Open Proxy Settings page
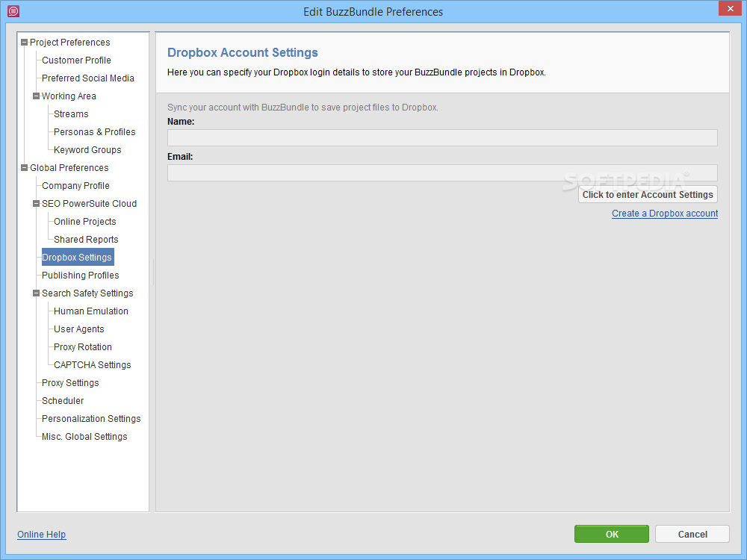Screen dimensions: 747x560 pyautogui.click(x=70, y=383)
